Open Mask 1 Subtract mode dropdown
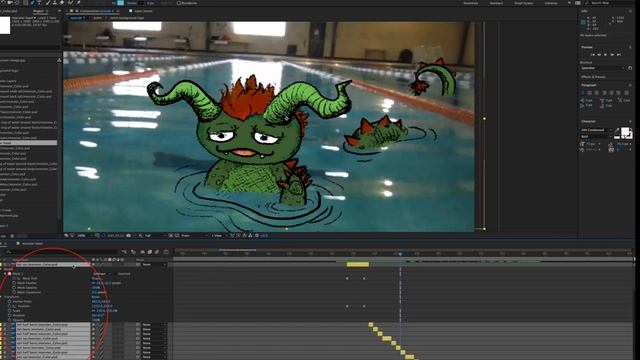 click(x=102, y=274)
